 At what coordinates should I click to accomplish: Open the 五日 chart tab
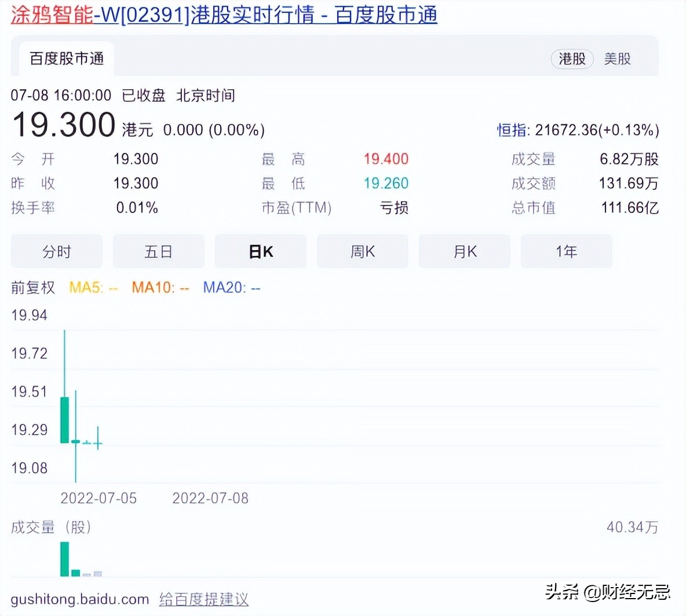coord(158,251)
